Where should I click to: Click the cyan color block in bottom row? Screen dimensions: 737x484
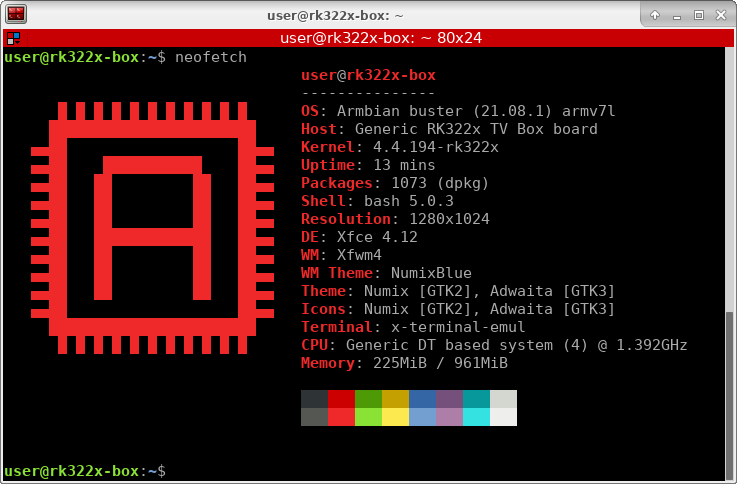tap(476, 417)
